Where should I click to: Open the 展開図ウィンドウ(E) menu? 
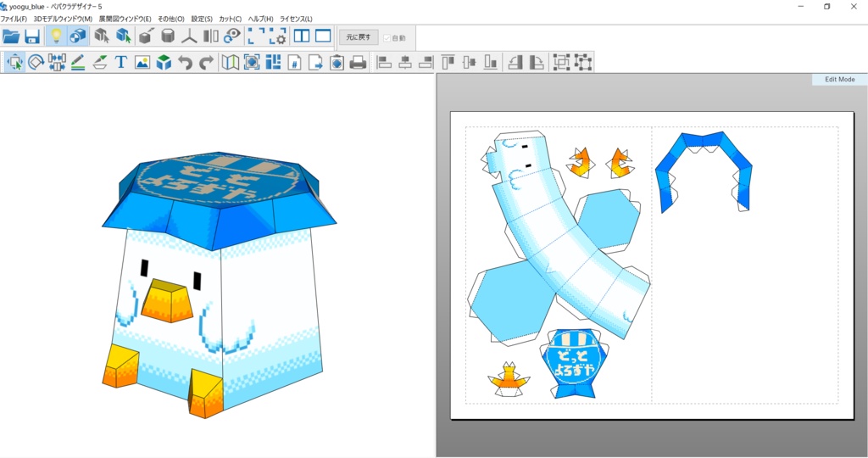[125, 19]
